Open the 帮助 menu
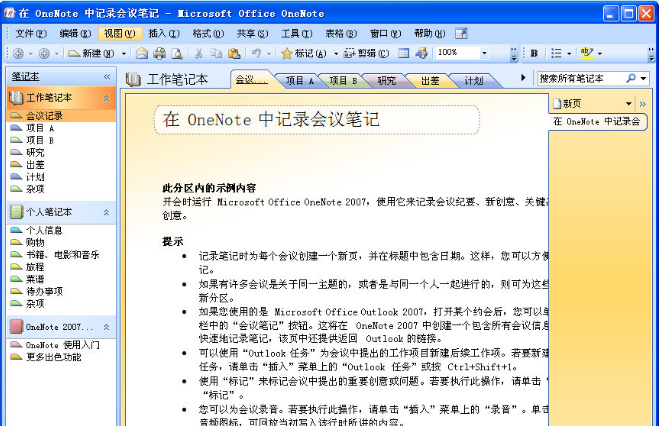This screenshot has height=426, width=659. coord(430,34)
